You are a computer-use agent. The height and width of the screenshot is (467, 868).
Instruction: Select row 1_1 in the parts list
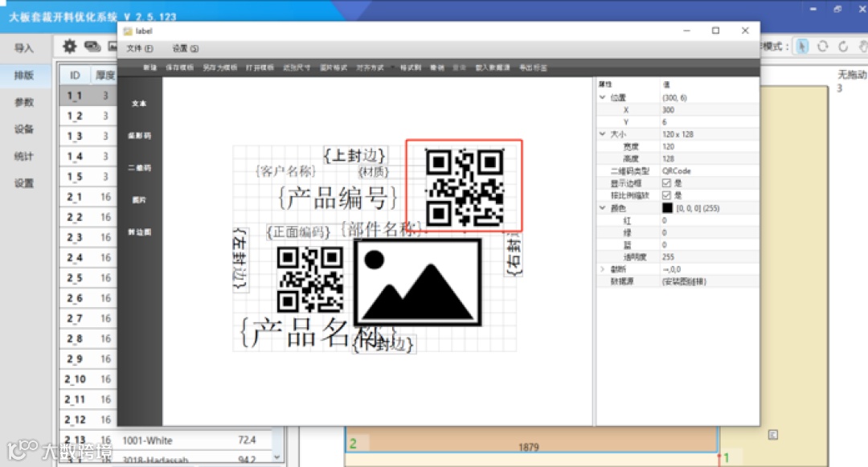(x=88, y=96)
